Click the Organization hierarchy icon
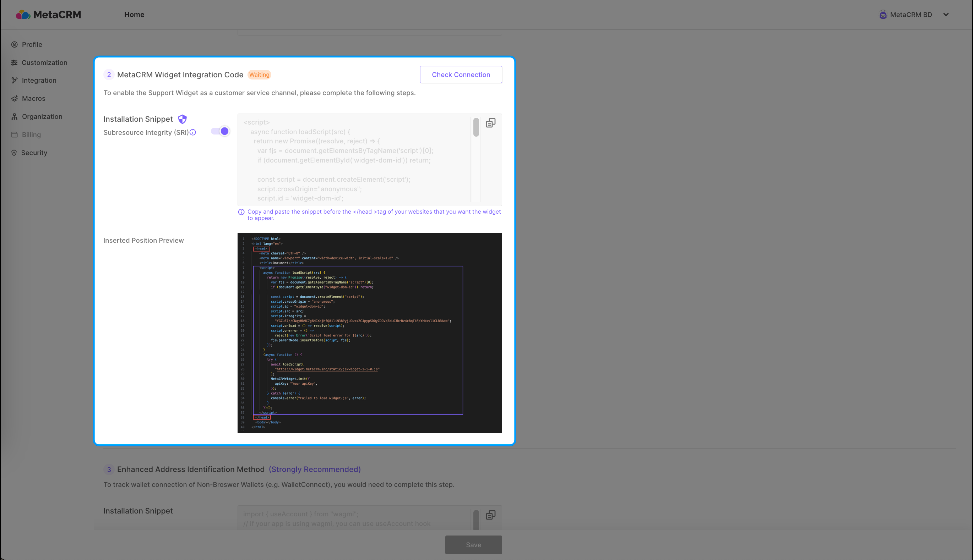Viewport: 973px width, 560px height. pyautogui.click(x=14, y=116)
